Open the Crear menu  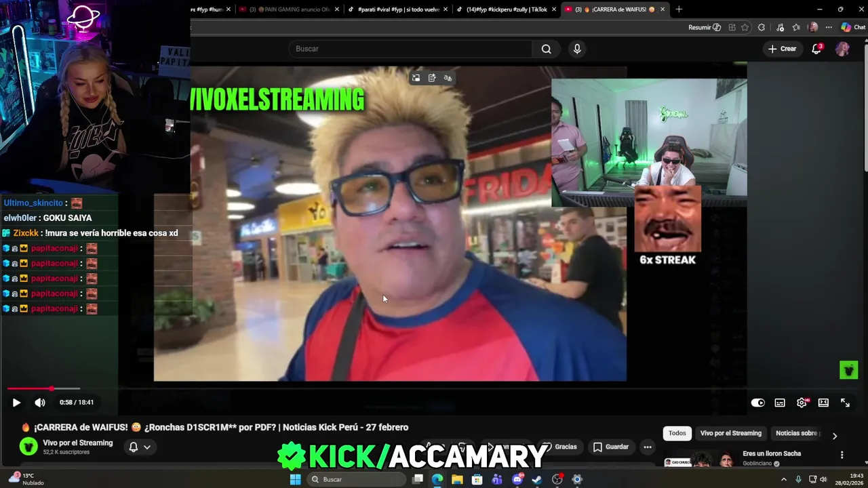click(x=782, y=49)
